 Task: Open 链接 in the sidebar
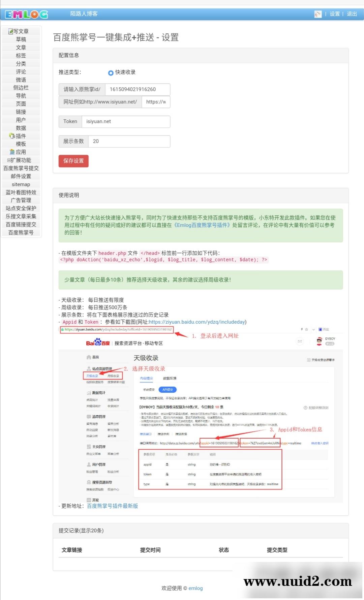21,112
